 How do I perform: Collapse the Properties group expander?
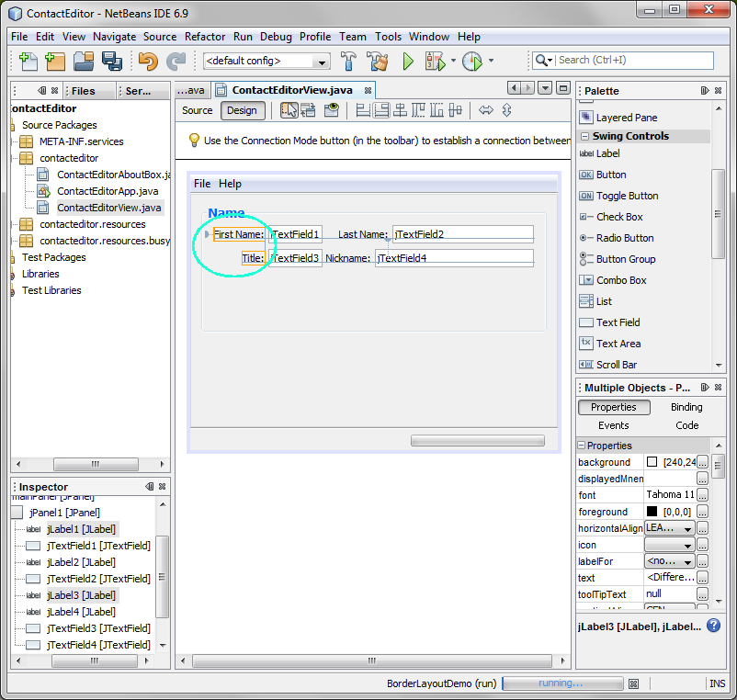pyautogui.click(x=582, y=445)
